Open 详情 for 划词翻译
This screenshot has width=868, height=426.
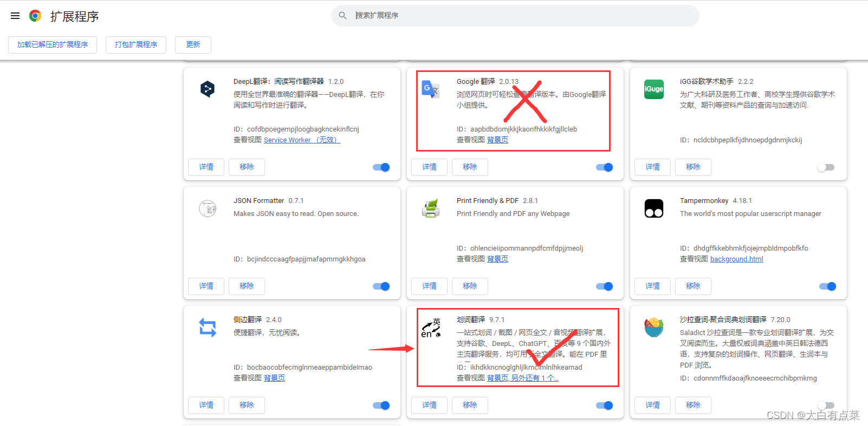pos(429,405)
